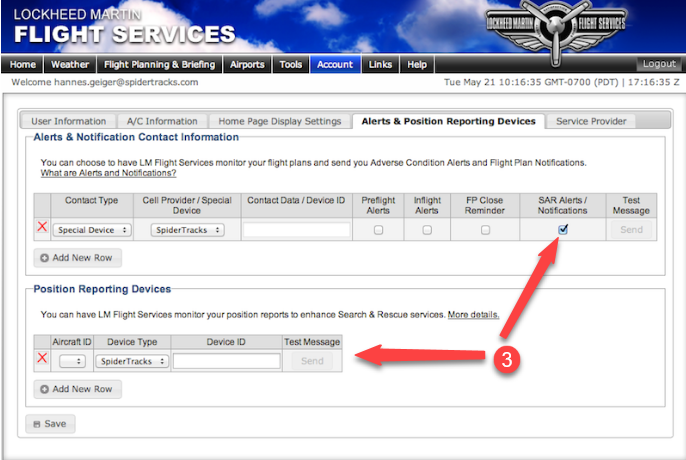The height and width of the screenshot is (460, 686).
Task: Click the Lockheed Martin Flight Services propeller logo
Action: click(x=556, y=31)
